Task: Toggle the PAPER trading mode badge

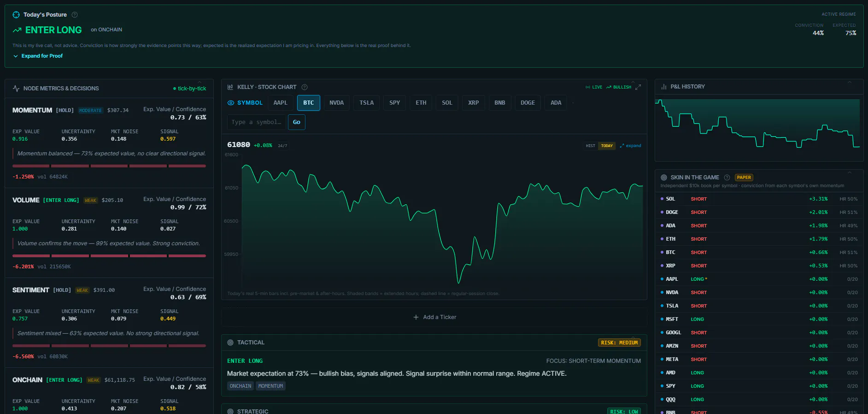Action: coord(744,177)
